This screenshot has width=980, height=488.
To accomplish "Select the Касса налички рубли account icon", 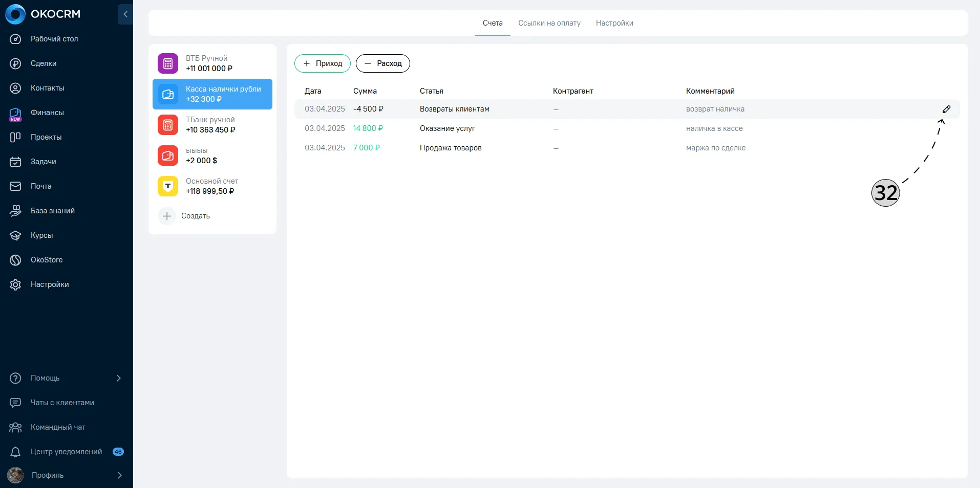I will coord(168,94).
